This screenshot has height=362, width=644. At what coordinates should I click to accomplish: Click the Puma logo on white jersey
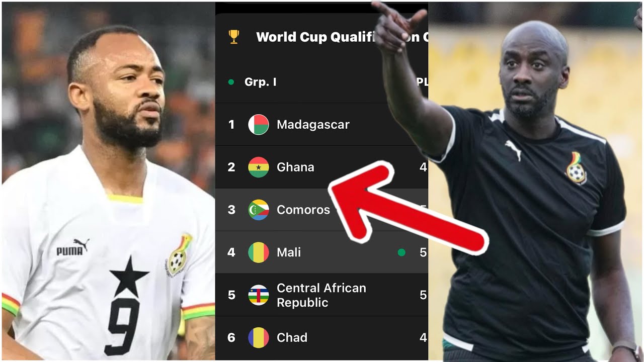click(x=73, y=247)
